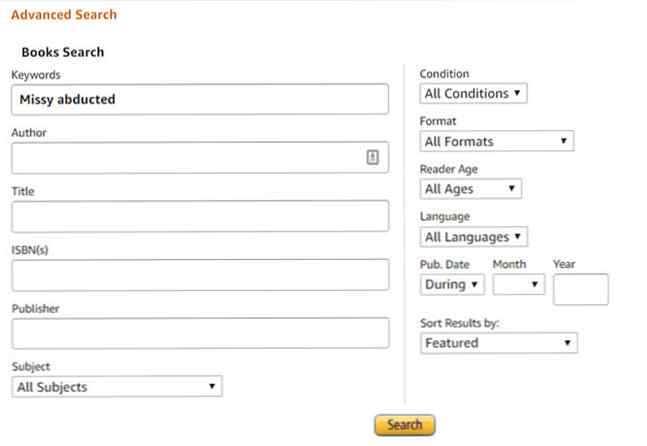Viewport: 647px width, 446px height.
Task: Click the Keywords field containing Missy abducted
Action: pyautogui.click(x=200, y=99)
